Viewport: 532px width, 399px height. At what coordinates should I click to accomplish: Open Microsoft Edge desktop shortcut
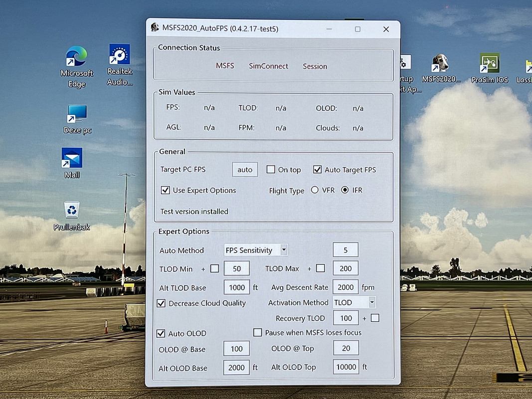coord(77,67)
